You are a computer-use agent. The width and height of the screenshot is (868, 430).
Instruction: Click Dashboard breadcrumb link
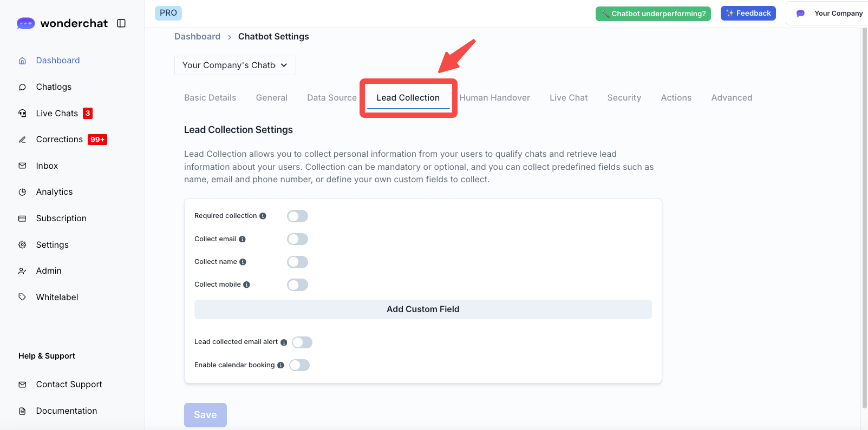(x=197, y=37)
